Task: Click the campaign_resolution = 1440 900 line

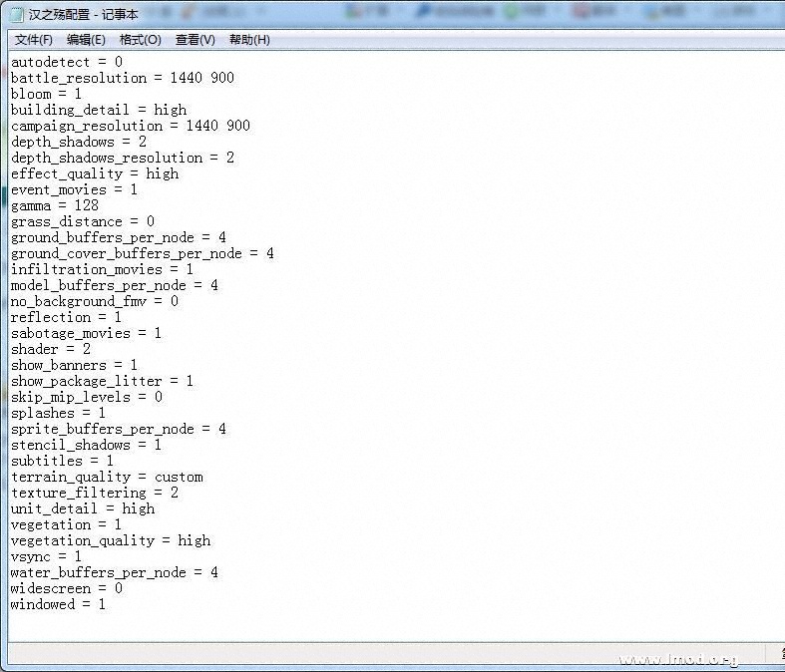Action: 130,126
